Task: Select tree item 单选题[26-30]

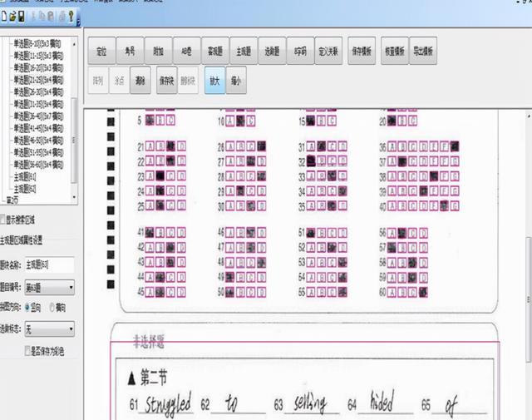Action: [38, 92]
